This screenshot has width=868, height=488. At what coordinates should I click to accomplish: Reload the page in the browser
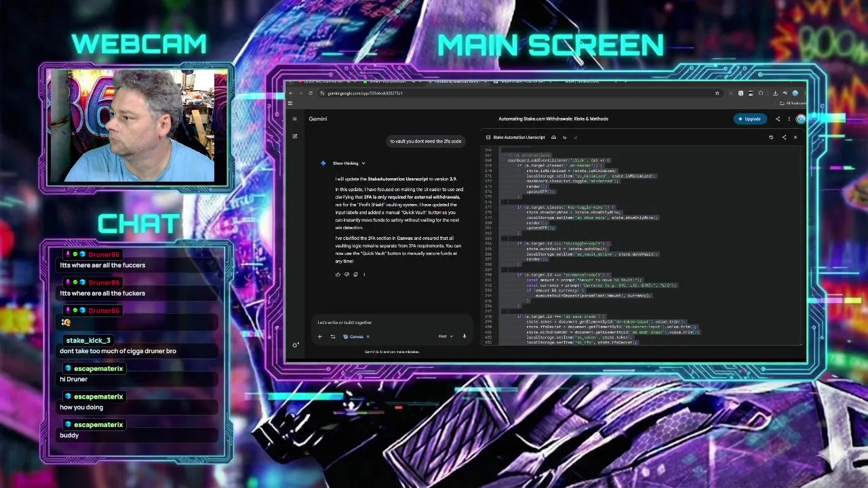[x=311, y=94]
